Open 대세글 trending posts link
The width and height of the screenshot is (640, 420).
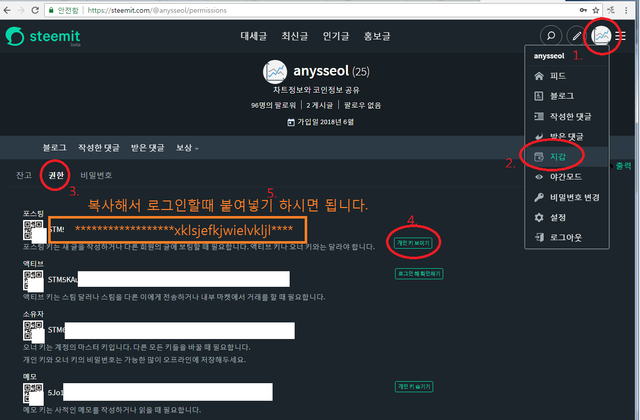253,36
